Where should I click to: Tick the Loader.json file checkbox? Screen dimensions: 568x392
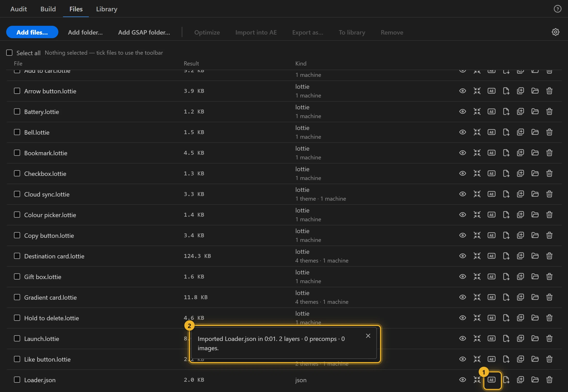17,380
